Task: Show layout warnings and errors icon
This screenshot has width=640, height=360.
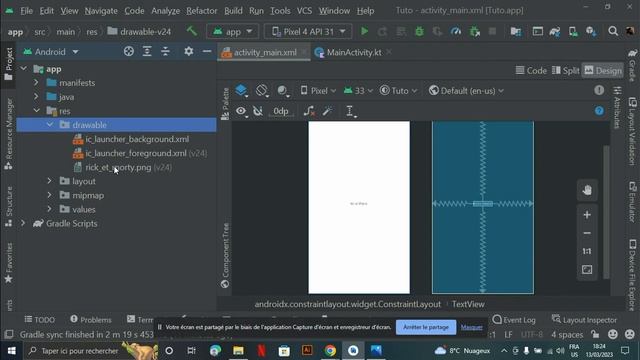Action: tap(599, 90)
